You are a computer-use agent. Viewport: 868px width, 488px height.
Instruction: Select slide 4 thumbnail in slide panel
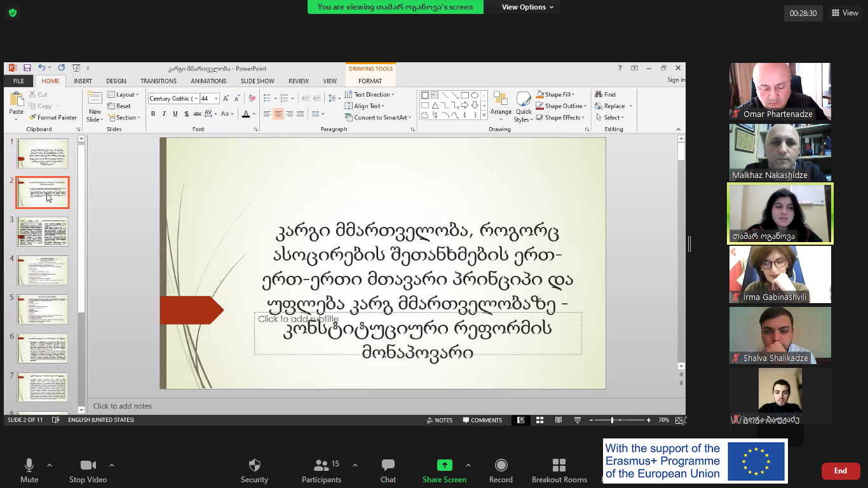(x=43, y=270)
